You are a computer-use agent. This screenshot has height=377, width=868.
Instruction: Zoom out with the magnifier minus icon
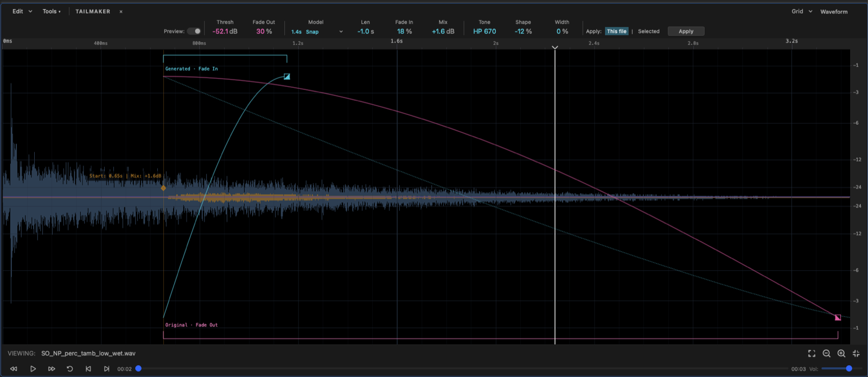pos(827,354)
